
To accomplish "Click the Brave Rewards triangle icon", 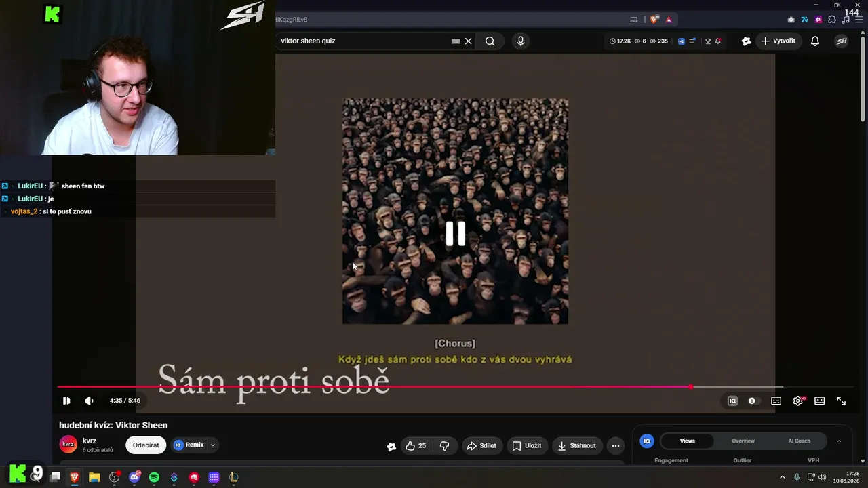I will pyautogui.click(x=669, y=20).
